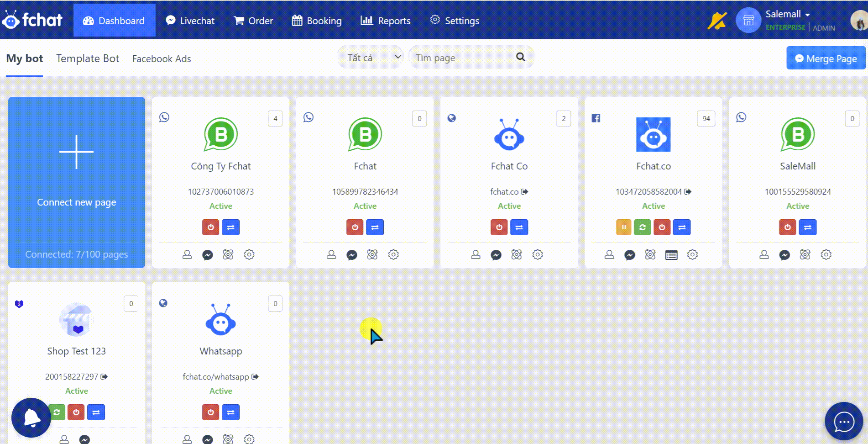The height and width of the screenshot is (444, 868).
Task: Open the settings gear on Công Ty Fchat card
Action: (249, 254)
